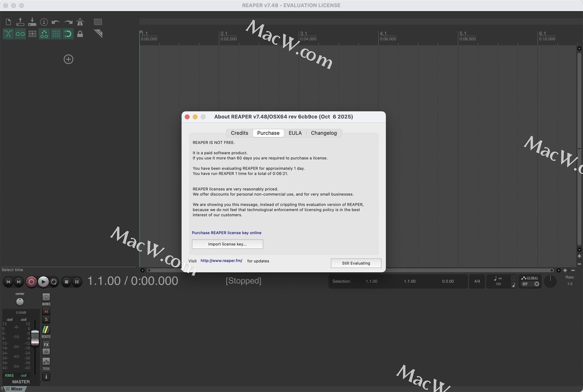Click the dotted-rectangle toolbar icon
The width and height of the screenshot is (583, 392).
coord(98,22)
